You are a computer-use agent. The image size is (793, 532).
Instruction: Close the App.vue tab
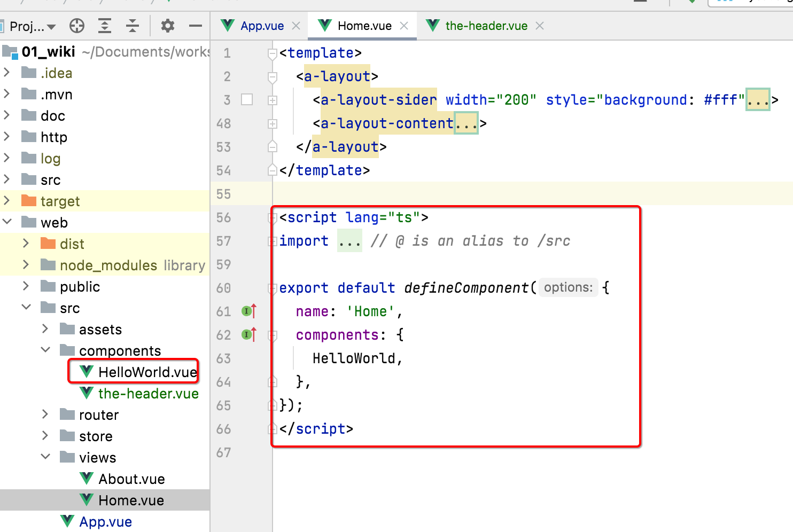pyautogui.click(x=296, y=26)
